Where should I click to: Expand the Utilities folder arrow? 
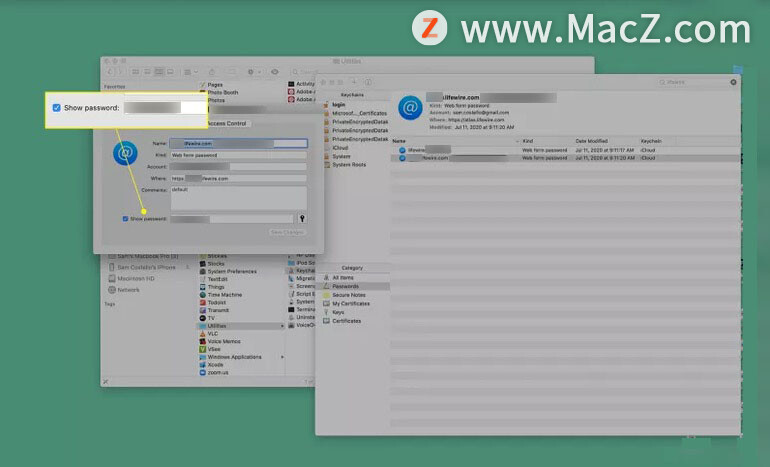point(282,326)
